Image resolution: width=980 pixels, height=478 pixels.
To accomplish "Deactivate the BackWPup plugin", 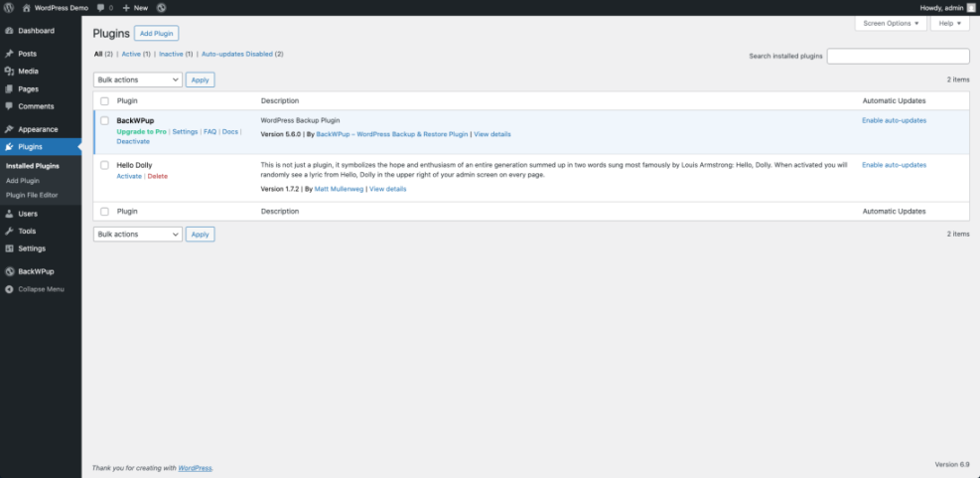I will (x=133, y=141).
